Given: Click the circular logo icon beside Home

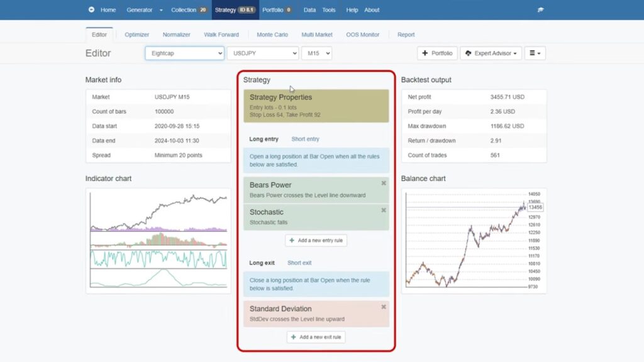Looking at the screenshot, I should [x=91, y=10].
